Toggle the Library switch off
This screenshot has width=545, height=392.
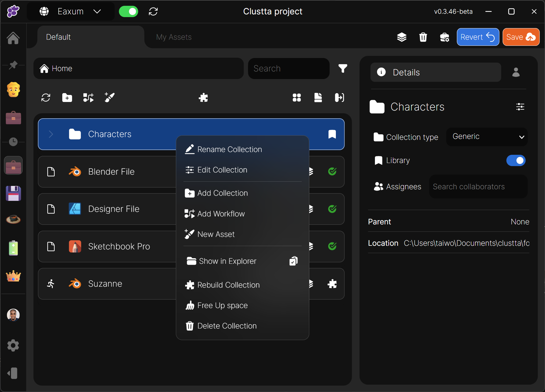pos(516,161)
